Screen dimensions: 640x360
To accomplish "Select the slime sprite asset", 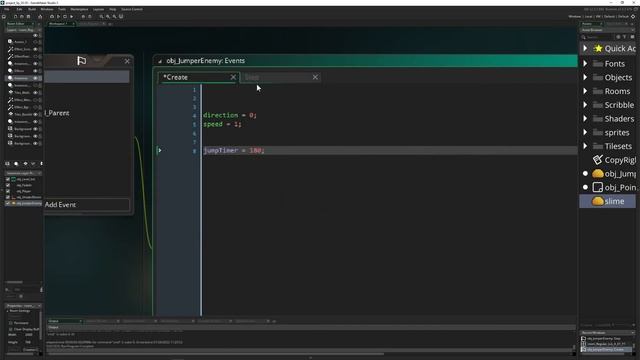I will (608, 201).
